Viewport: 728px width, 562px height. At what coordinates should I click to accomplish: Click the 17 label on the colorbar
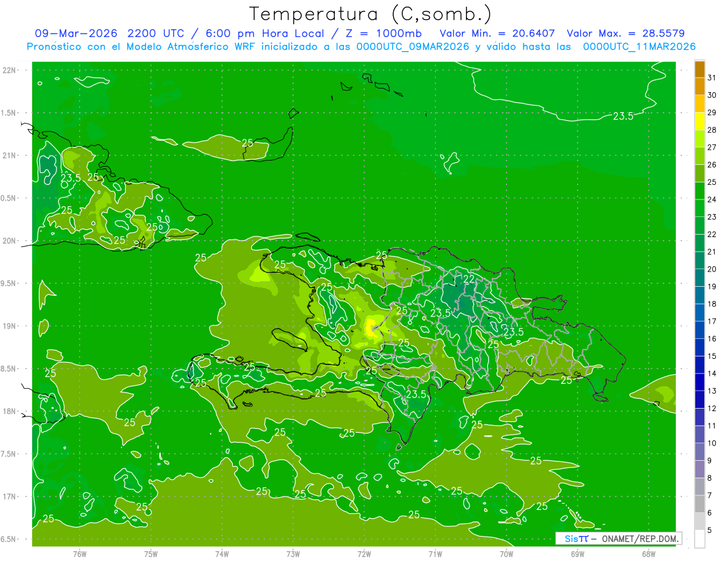point(712,321)
